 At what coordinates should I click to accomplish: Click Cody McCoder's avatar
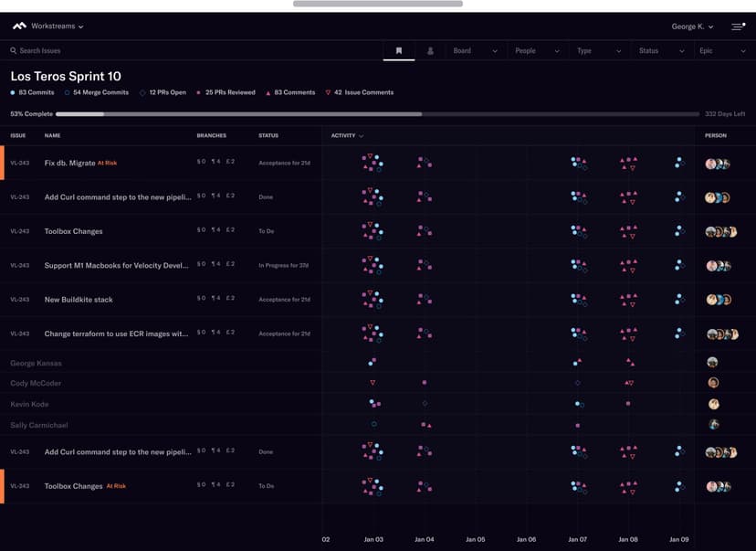[x=713, y=383]
